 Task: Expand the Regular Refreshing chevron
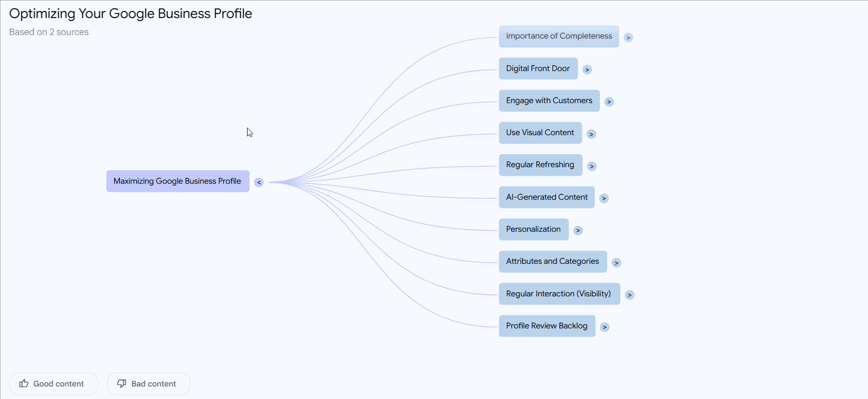pyautogui.click(x=592, y=166)
